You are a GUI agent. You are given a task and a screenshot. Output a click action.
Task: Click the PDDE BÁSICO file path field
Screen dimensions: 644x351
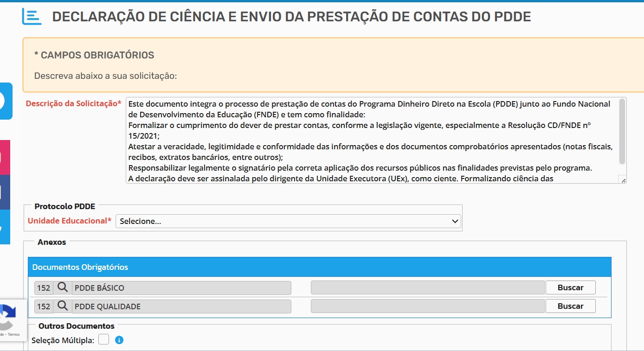click(427, 287)
